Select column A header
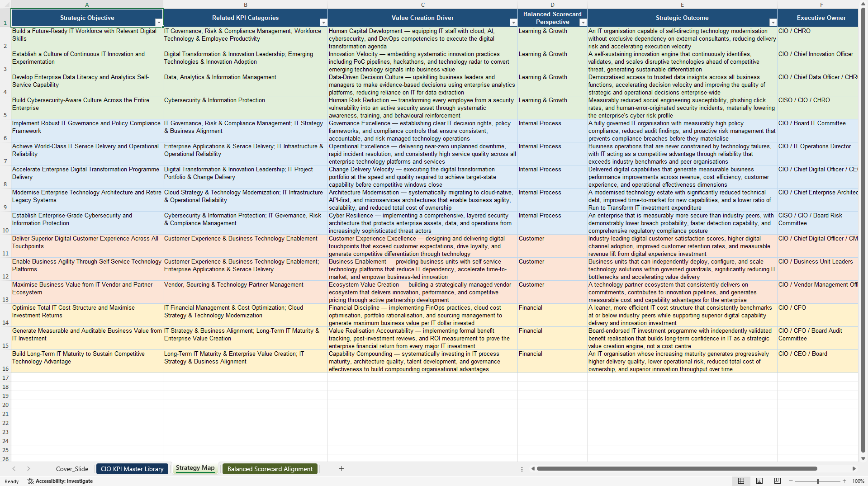Viewport: 868px width, 486px height. point(87,5)
